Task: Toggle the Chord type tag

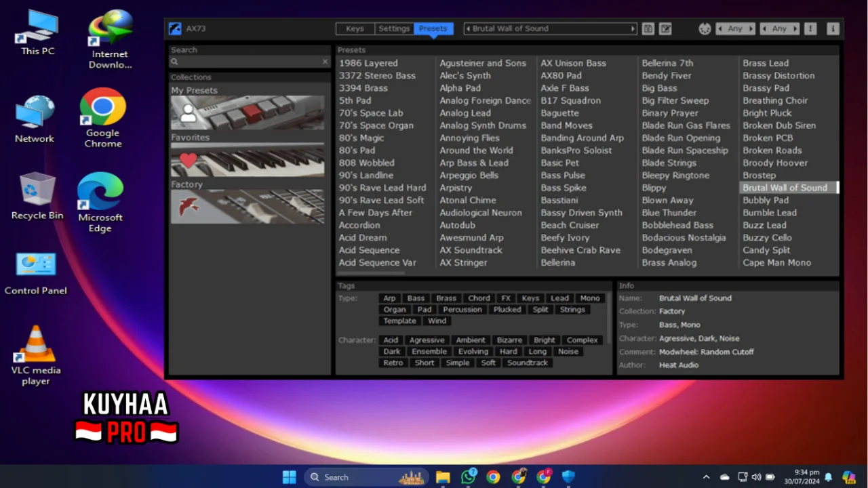Action: click(x=479, y=298)
